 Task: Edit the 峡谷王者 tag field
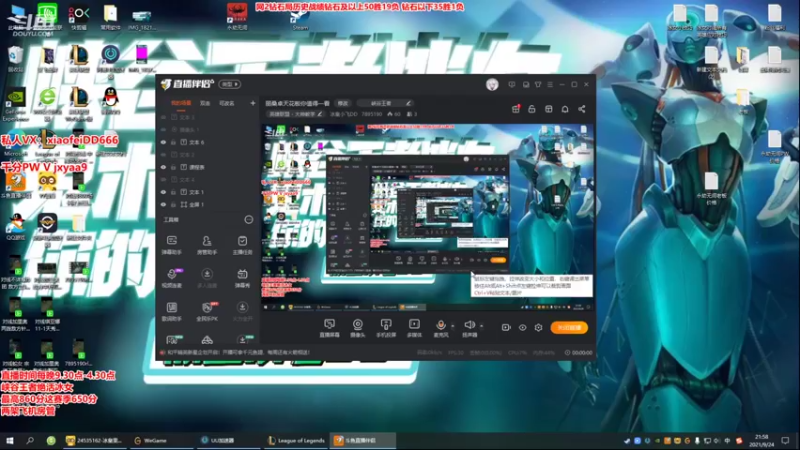(x=385, y=103)
